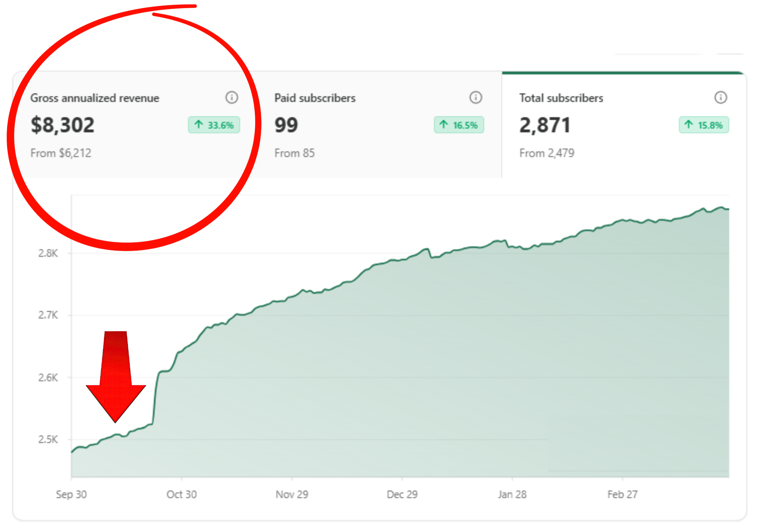Click the Feb 27 date marker
Image resolution: width=757 pixels, height=532 pixels.
pos(622,494)
